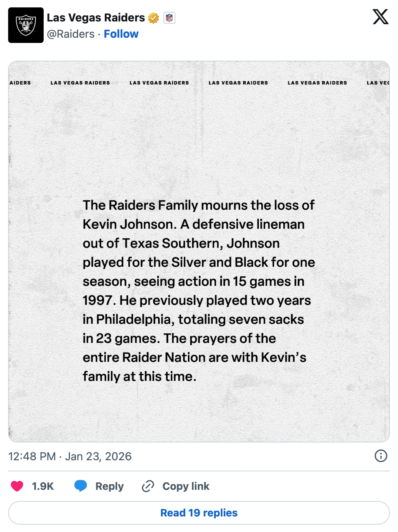Image resolution: width=398 pixels, height=532 pixels.
Task: Click the NFL affiliation badge icon
Action: 169,18
